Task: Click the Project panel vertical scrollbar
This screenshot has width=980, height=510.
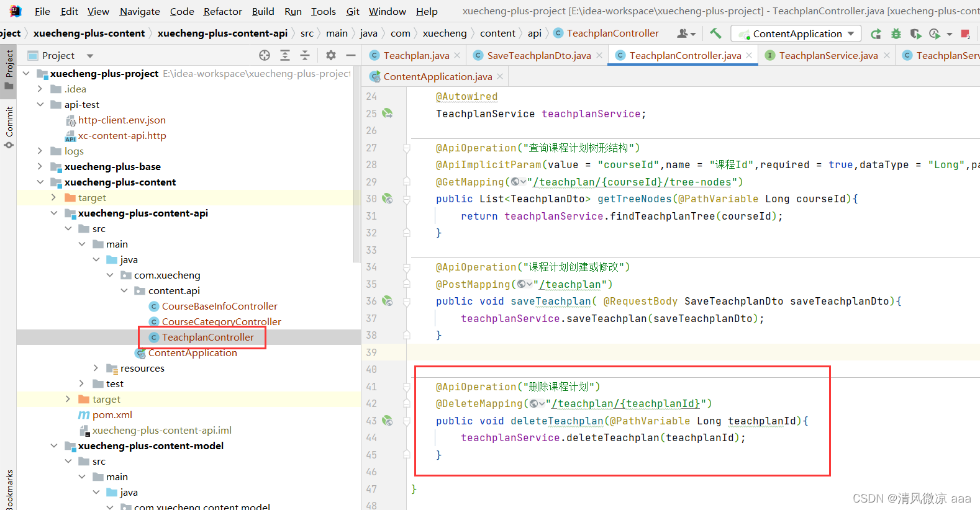Action: (356, 164)
